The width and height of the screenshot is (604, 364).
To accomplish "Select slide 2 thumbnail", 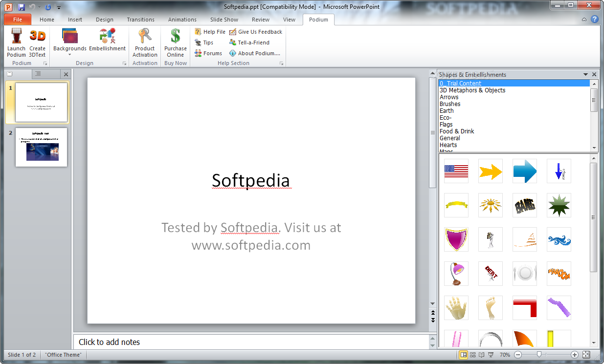I will coord(42,147).
